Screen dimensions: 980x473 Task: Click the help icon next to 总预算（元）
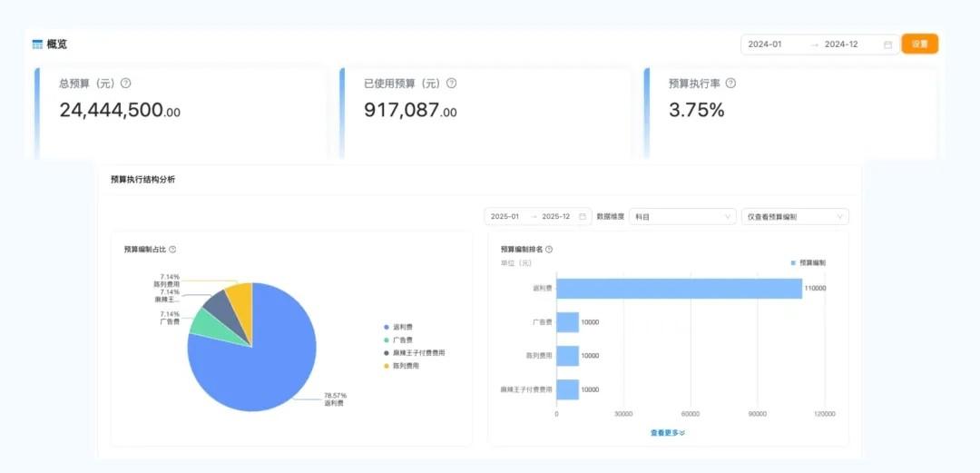pyautogui.click(x=126, y=83)
